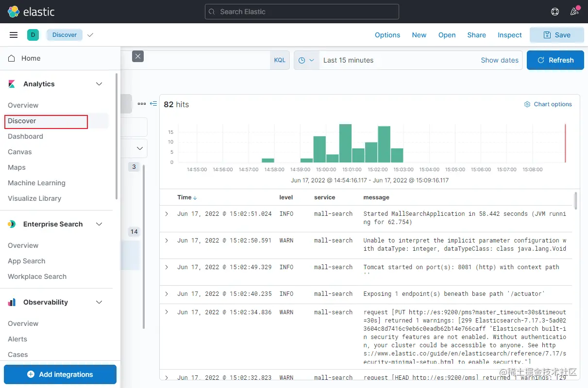Collapse the Enterprise Search section
This screenshot has width=588, height=388.
point(99,224)
